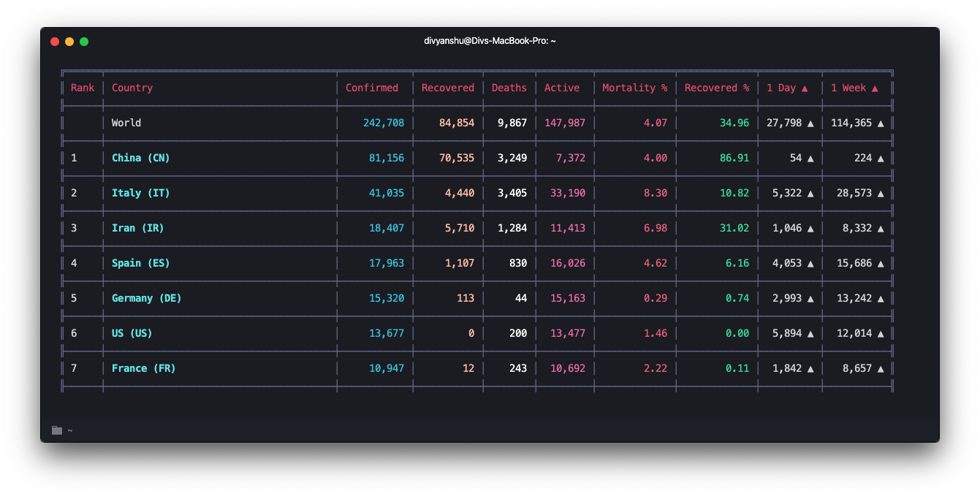Toggle sorting on the Deaths column header
Viewport: 980px width, 496px height.
click(509, 88)
